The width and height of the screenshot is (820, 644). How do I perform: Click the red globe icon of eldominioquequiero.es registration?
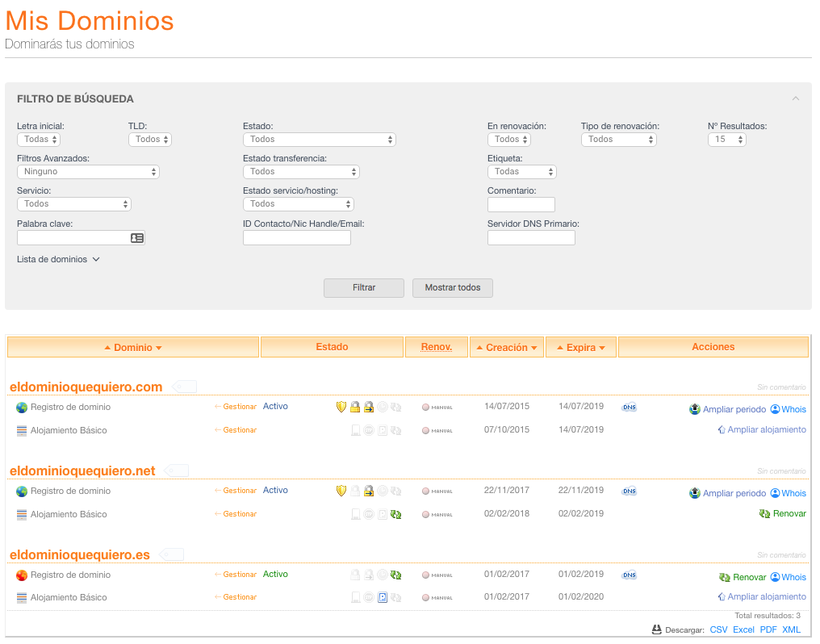coord(22,575)
